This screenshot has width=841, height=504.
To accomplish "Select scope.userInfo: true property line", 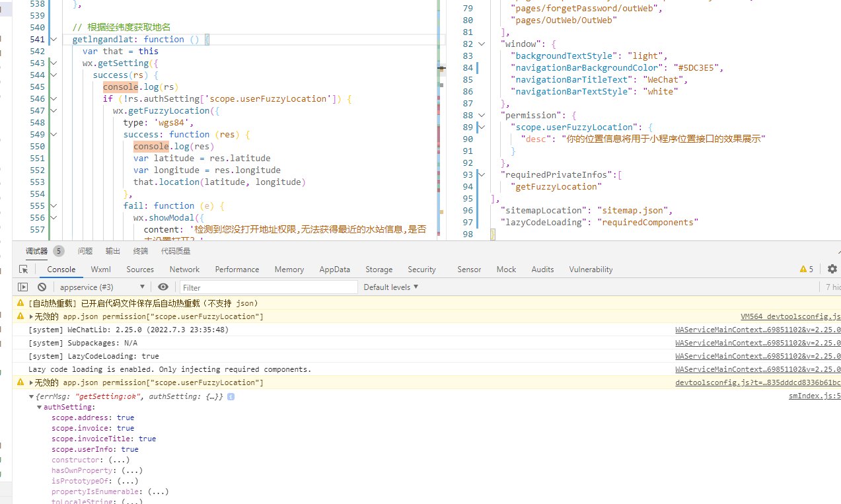I will (x=95, y=449).
